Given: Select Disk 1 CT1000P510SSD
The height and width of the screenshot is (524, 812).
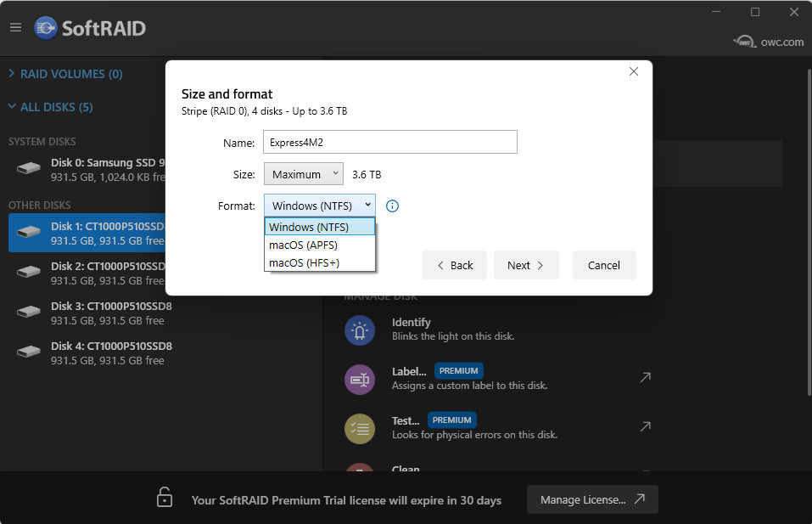Looking at the screenshot, I should pyautogui.click(x=87, y=234).
